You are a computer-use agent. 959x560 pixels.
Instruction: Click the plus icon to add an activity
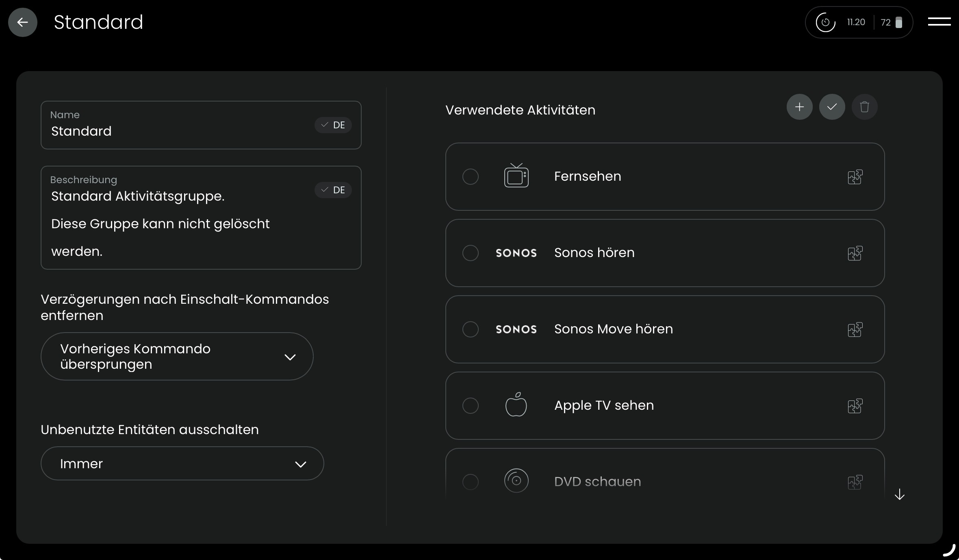799,107
